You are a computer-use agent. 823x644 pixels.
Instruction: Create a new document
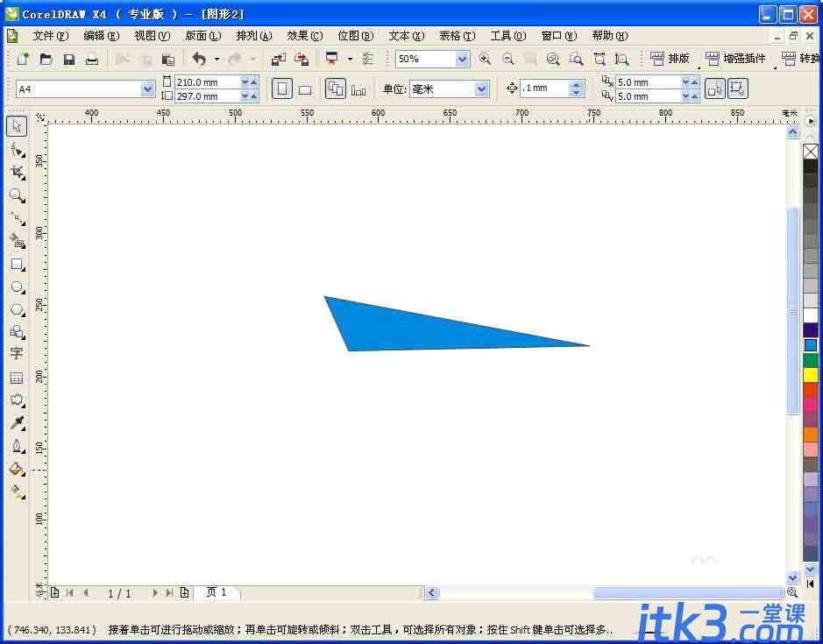pos(23,59)
